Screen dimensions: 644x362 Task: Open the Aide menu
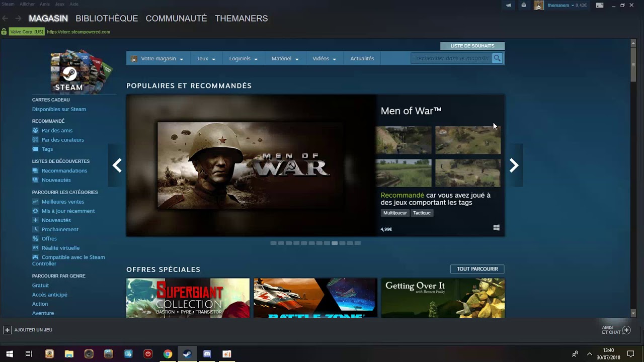[x=74, y=4]
